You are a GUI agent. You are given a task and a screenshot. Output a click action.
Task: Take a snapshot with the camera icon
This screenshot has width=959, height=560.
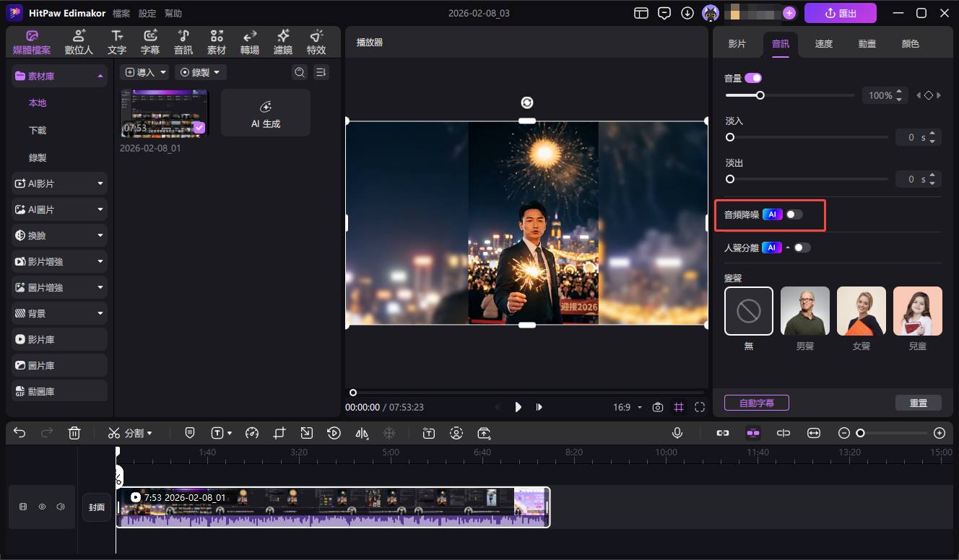pyautogui.click(x=657, y=408)
